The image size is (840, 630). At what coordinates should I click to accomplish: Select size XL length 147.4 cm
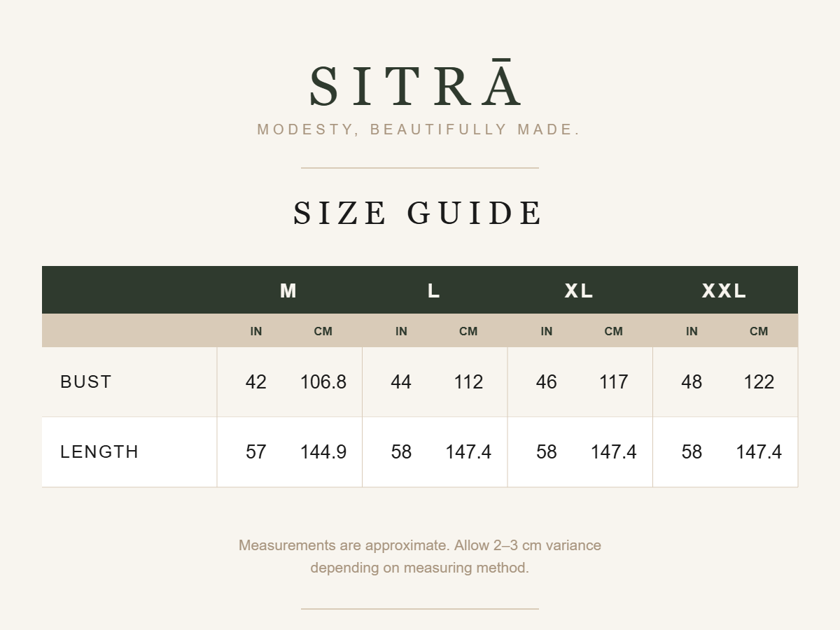tap(614, 451)
